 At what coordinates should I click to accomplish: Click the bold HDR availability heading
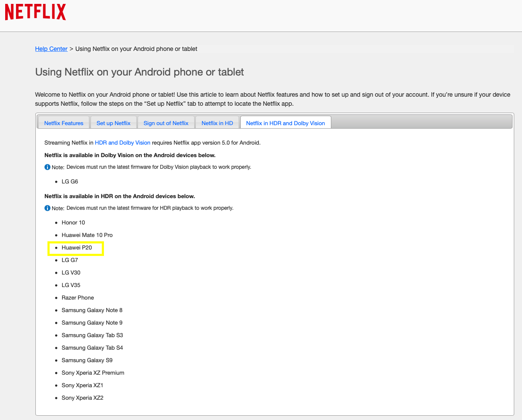[119, 196]
